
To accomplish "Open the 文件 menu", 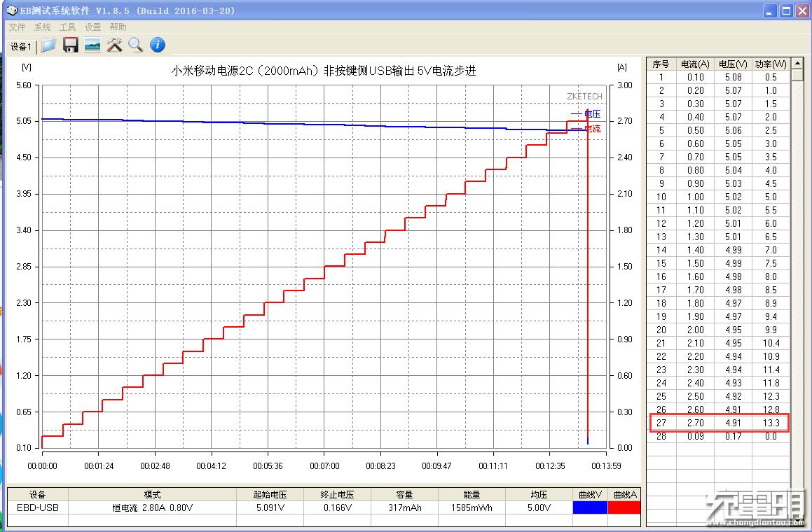I will pos(17,27).
